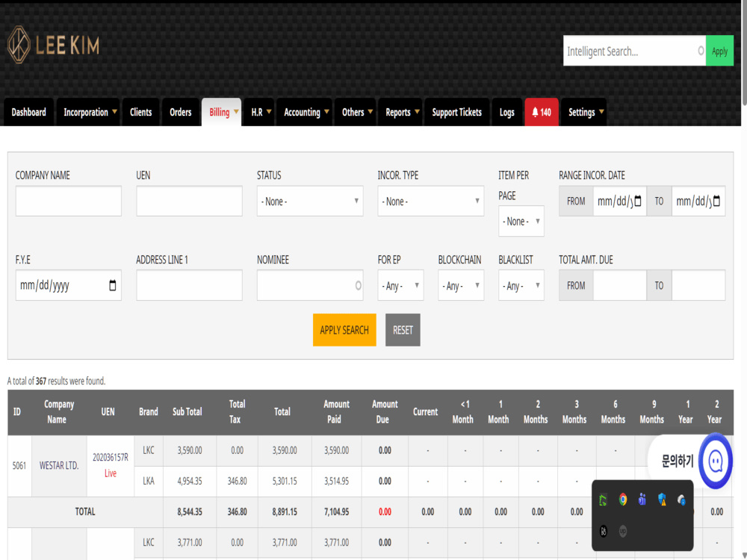
Task: Open the Orders tab
Action: (181, 113)
